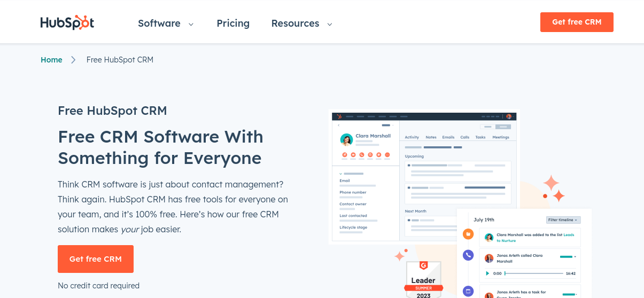Click the Last contacted property label
Screen dimensions: 644x298
pos(353,216)
